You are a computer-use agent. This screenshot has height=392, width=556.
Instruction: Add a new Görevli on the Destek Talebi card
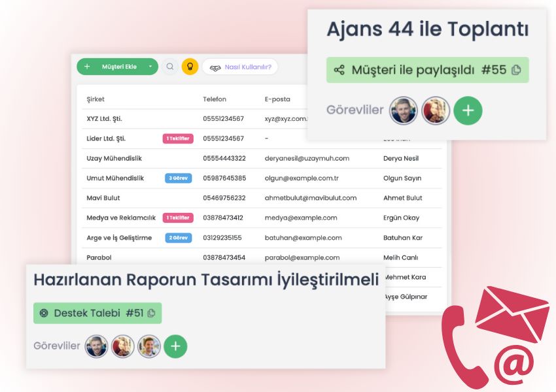coord(175,347)
